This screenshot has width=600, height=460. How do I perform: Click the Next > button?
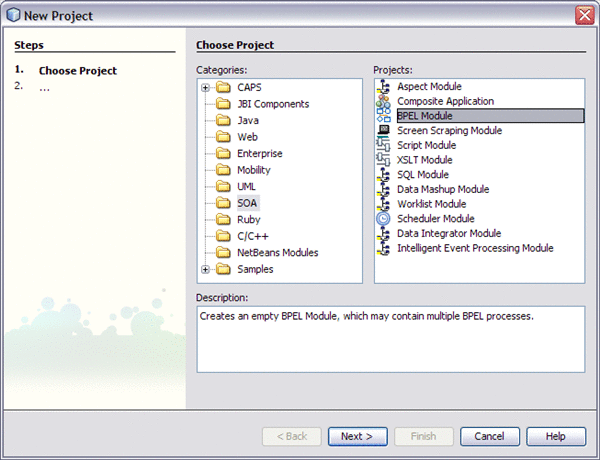coord(357,436)
